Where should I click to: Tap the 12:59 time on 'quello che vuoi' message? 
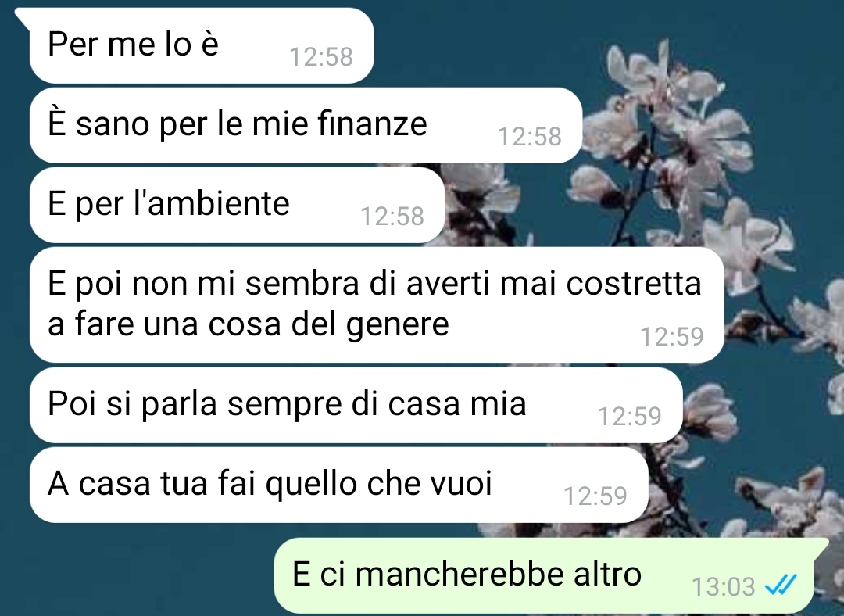click(x=595, y=496)
